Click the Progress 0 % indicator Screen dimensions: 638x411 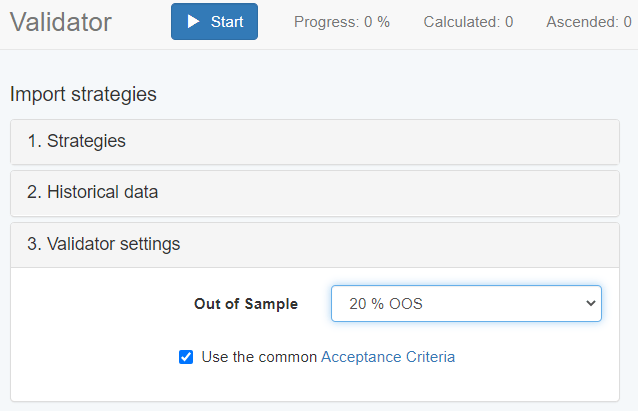(x=341, y=22)
